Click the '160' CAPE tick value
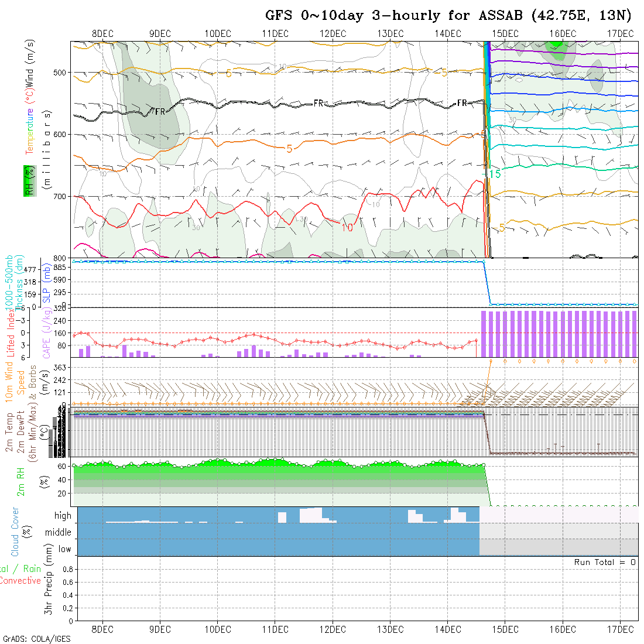The height and width of the screenshot is (644, 644). [60, 333]
